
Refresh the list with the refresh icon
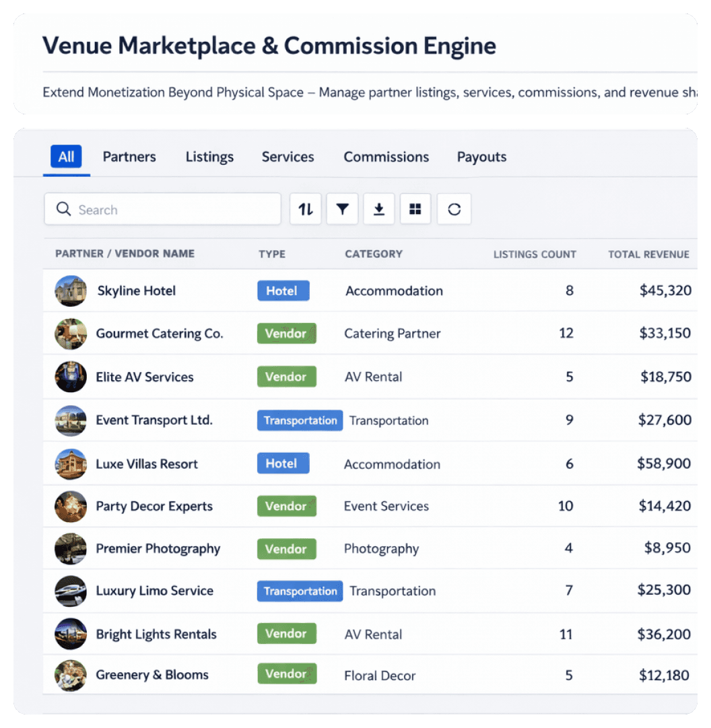(x=454, y=209)
